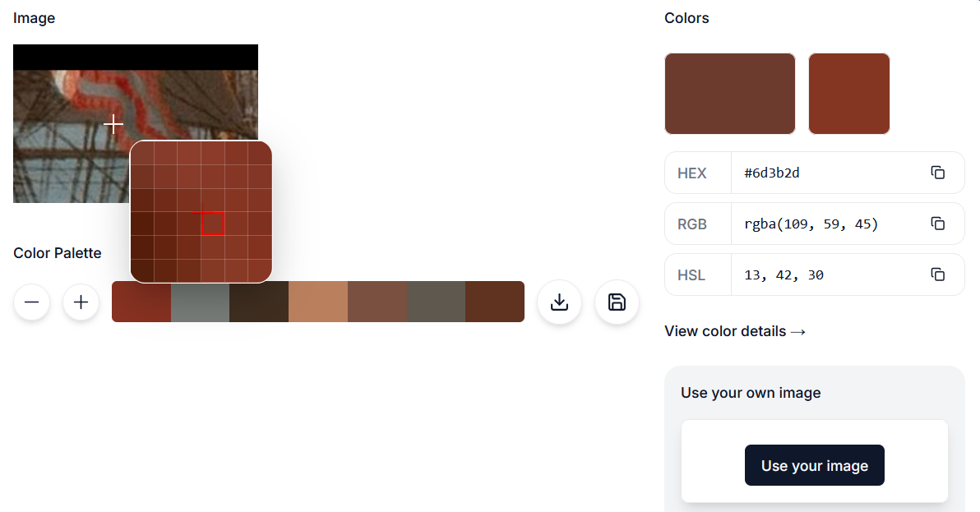The image size is (980, 512).
Task: Click the RGB value field
Action: pos(822,224)
